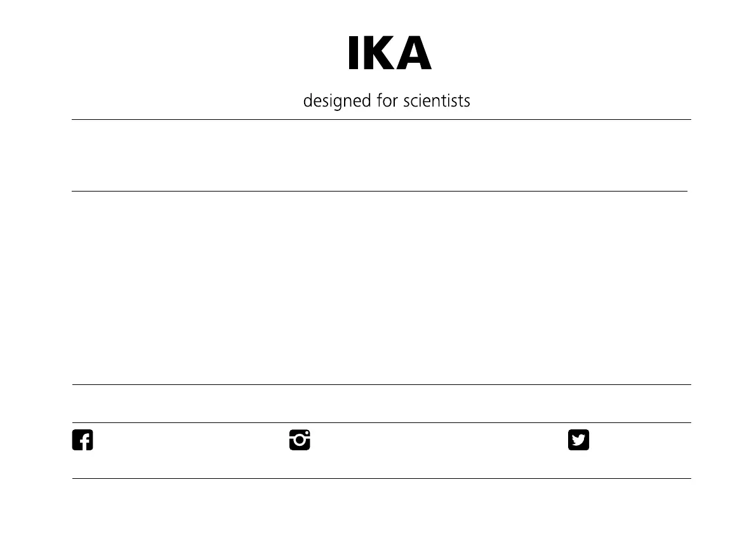The image size is (756, 534).
Task: Click the divider line directly above the social icons
Action: pyautogui.click(x=381, y=422)
